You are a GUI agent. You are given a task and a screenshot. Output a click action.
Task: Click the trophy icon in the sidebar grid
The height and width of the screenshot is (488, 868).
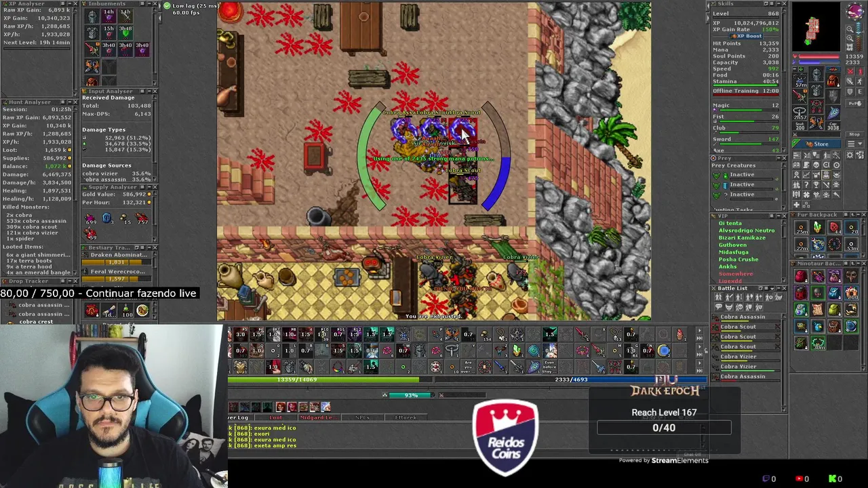tap(816, 185)
